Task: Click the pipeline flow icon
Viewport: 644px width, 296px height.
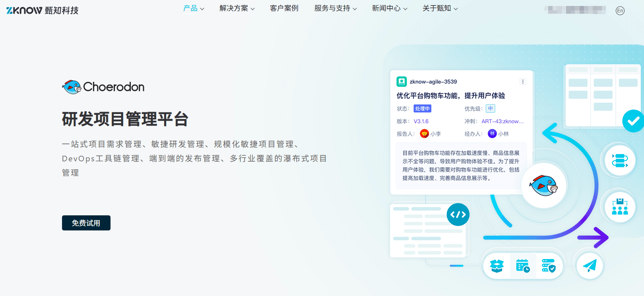Action: point(620,161)
